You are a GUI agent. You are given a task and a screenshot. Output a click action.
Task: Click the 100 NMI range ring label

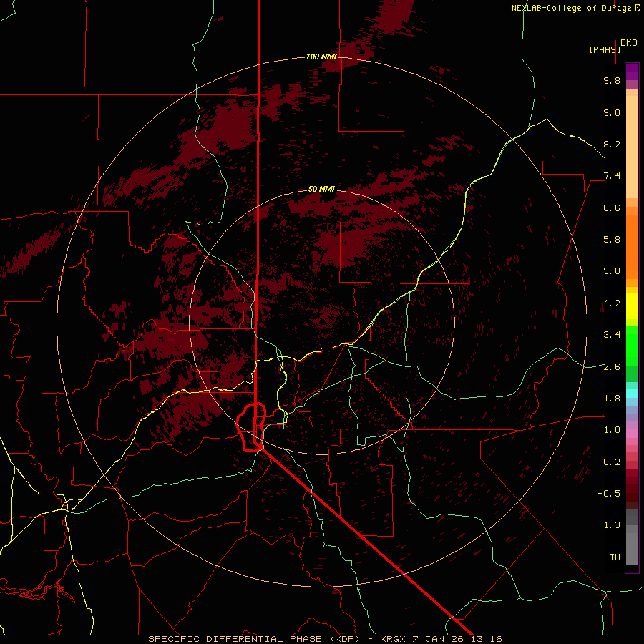321,57
